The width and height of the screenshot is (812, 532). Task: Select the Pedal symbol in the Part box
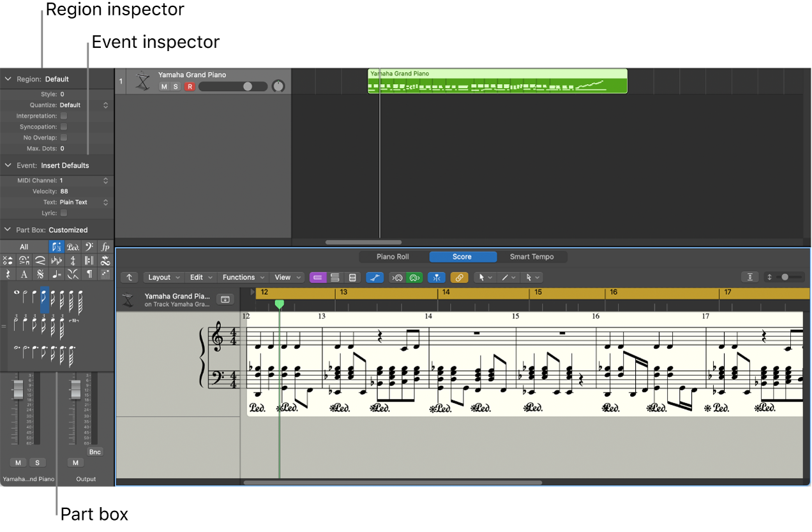click(x=73, y=248)
